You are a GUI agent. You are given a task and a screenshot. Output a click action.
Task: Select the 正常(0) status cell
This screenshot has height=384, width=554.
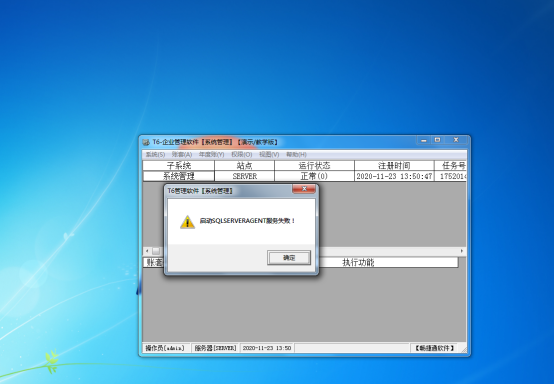click(x=314, y=176)
